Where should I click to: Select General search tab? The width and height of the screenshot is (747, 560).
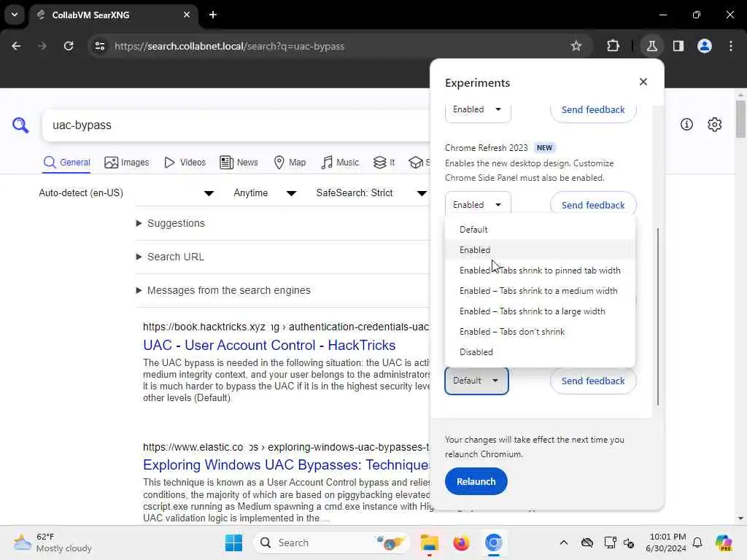click(66, 163)
